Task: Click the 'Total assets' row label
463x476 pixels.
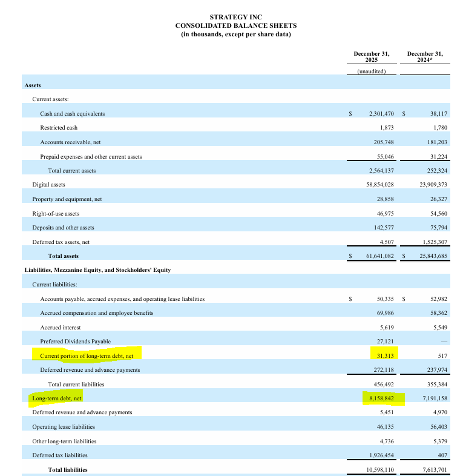Action: pos(63,256)
